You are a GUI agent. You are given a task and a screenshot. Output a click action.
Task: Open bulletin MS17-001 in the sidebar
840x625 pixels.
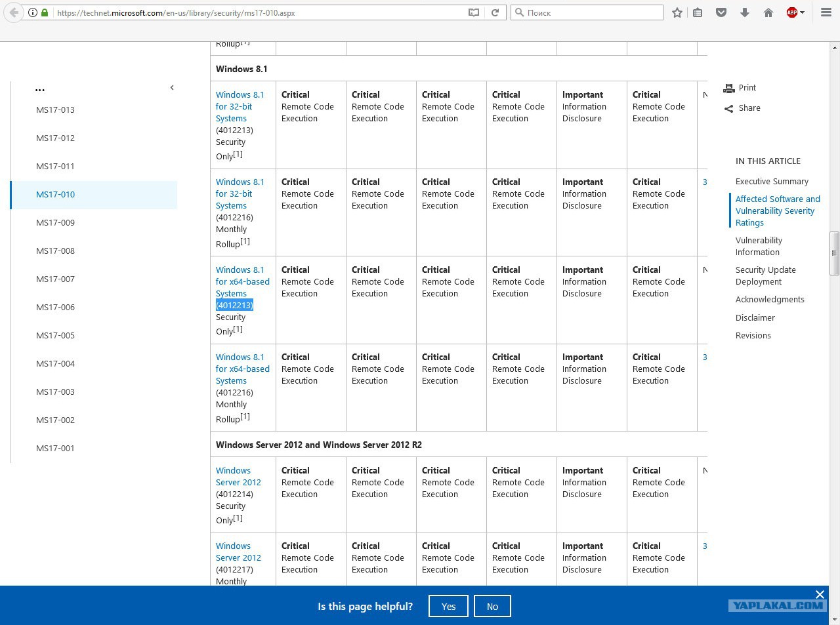pyautogui.click(x=55, y=448)
